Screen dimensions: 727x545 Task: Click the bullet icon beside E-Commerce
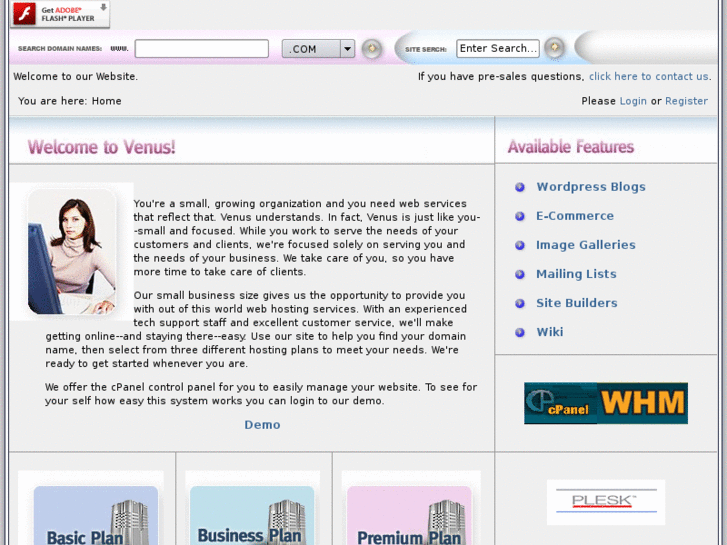point(520,216)
